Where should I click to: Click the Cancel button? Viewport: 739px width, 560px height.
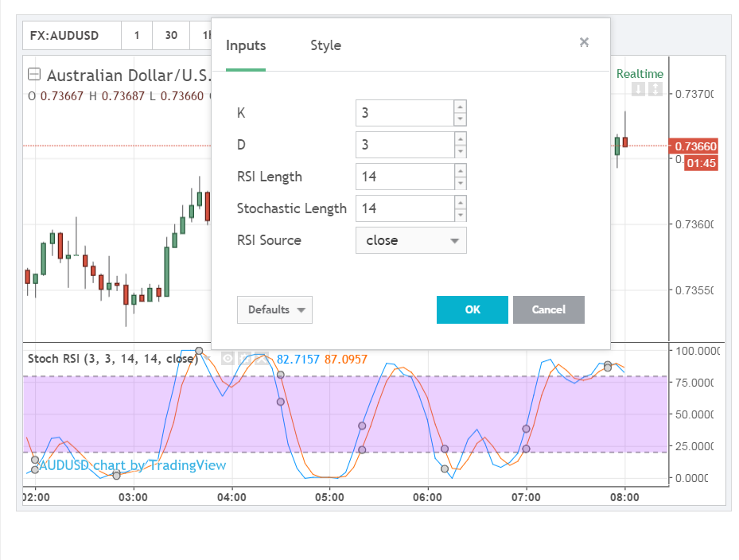pyautogui.click(x=549, y=309)
